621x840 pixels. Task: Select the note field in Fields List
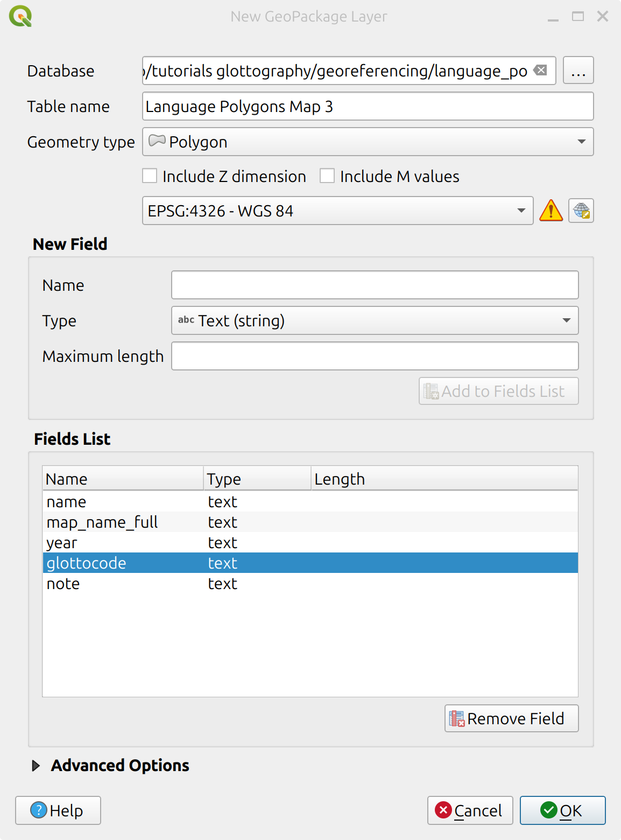[x=63, y=583]
